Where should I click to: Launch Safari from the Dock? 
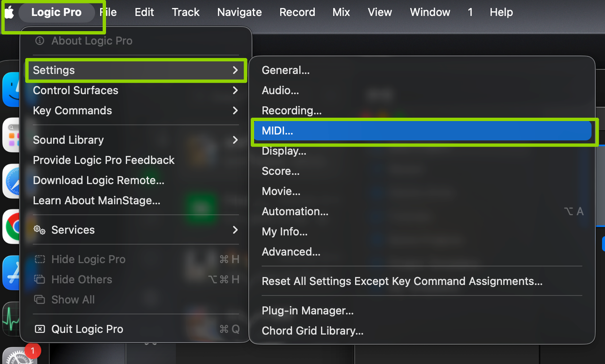click(11, 181)
